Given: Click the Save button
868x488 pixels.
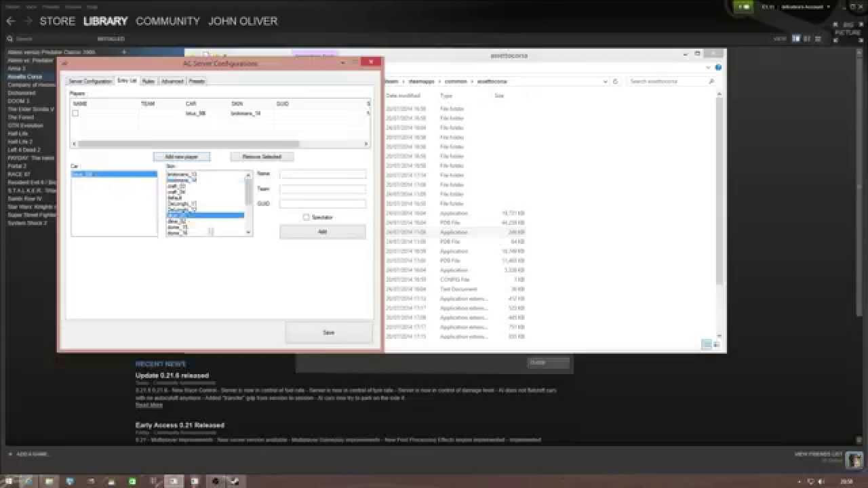Looking at the screenshot, I should [329, 333].
